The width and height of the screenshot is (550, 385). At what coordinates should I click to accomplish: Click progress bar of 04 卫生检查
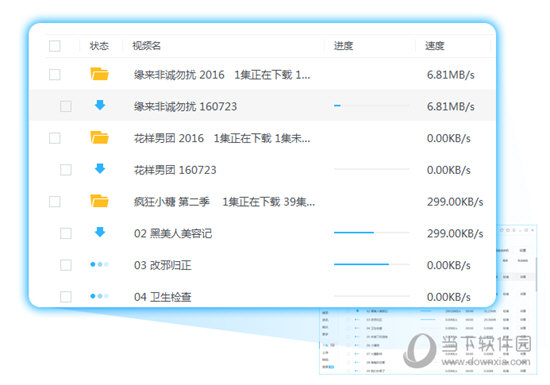[x=371, y=296]
